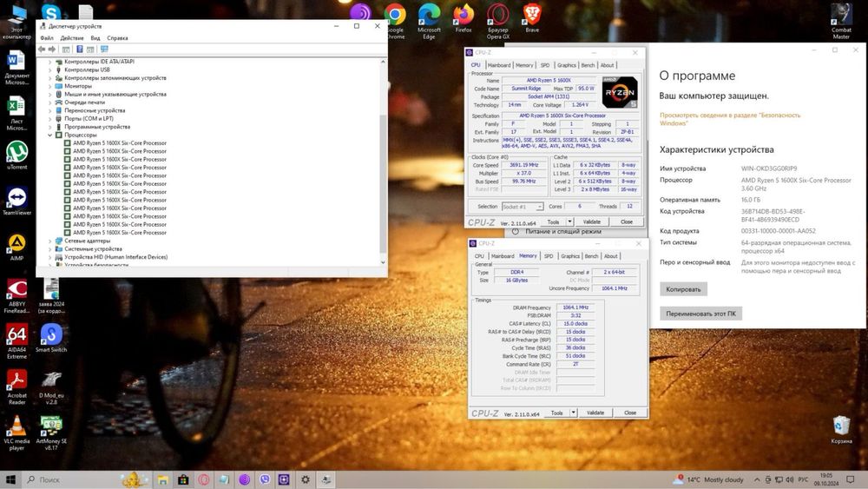Launch Firefox from the desktop
868x489 pixels.
[464, 18]
